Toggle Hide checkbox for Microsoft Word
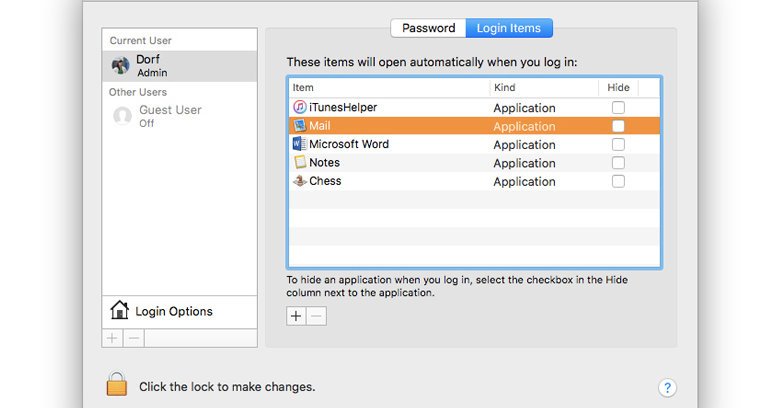 [618, 144]
